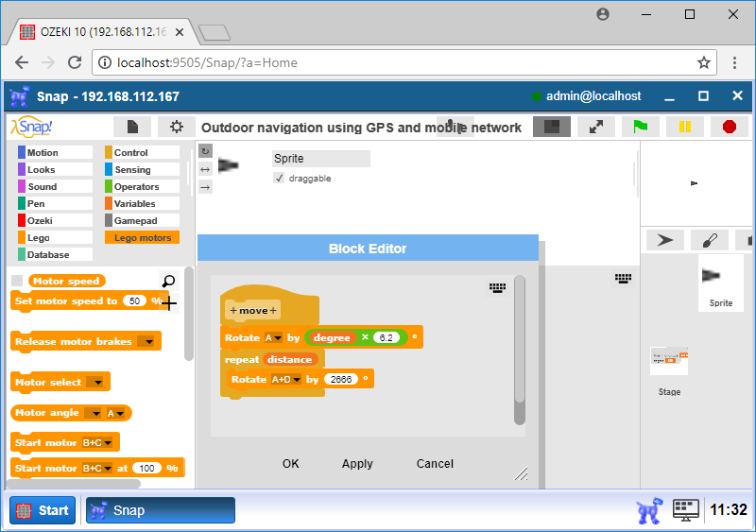The image size is (756, 532).
Task: Select the Lego motors category
Action: (143, 237)
